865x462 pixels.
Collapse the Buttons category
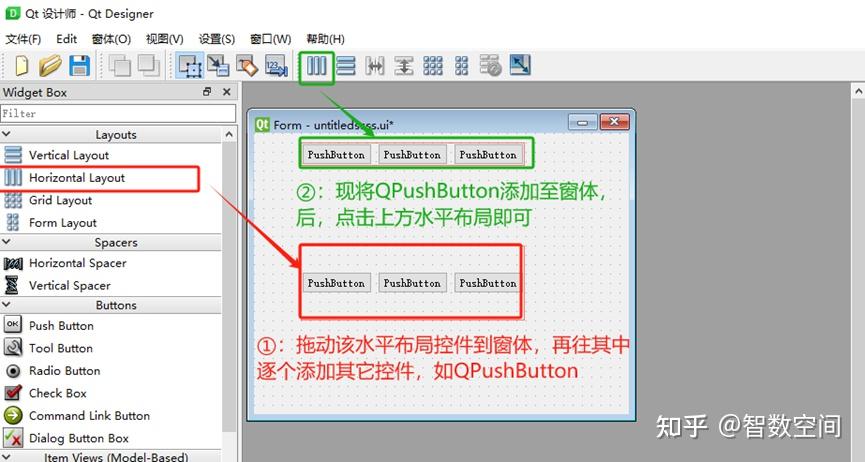point(7,305)
